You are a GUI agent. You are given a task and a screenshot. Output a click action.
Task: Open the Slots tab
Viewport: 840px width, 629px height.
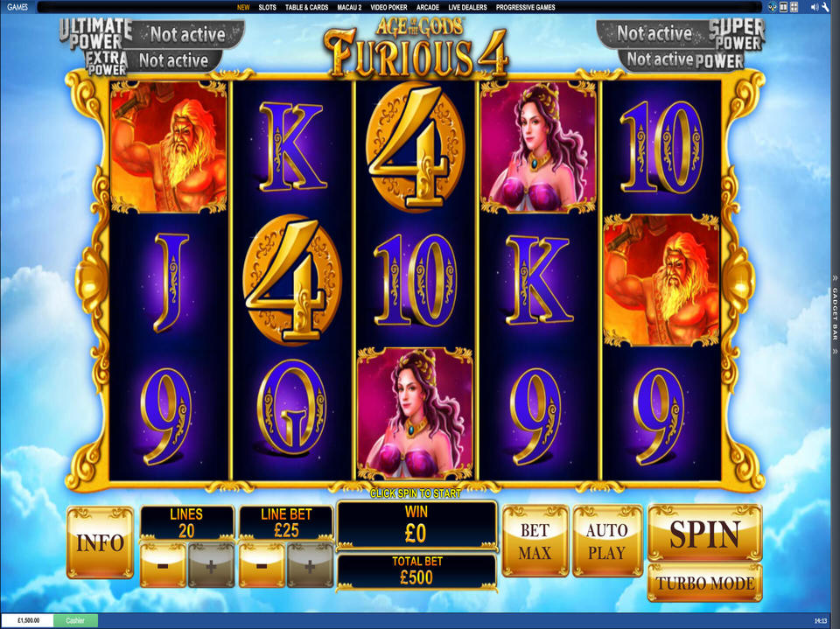(268, 7)
